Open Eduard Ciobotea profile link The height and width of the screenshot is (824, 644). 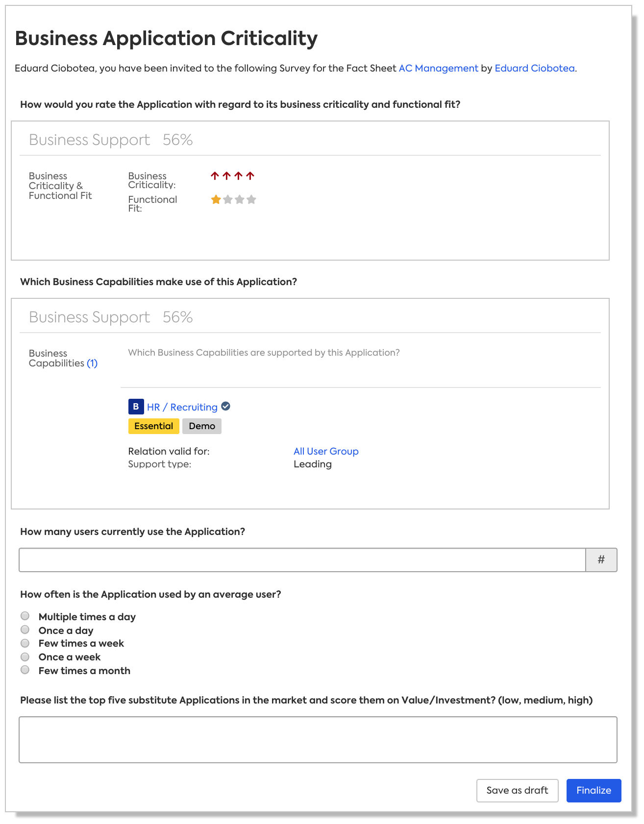535,68
